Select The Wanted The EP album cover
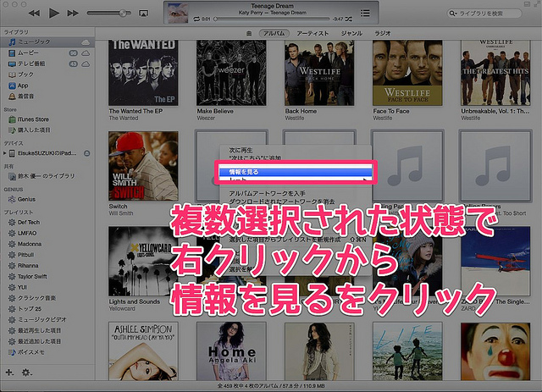The width and height of the screenshot is (542, 392). pyautogui.click(x=143, y=73)
